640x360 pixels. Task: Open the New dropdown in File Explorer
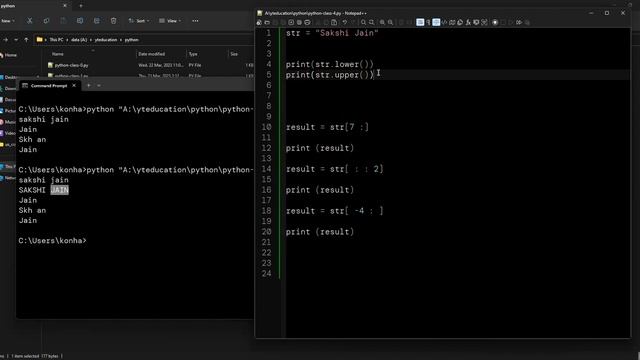(x=7, y=20)
